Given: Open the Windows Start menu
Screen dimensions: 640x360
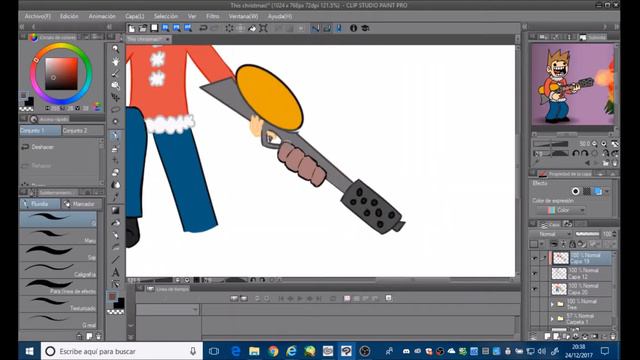Looking at the screenshot, I should pyautogui.click(x=29, y=351).
